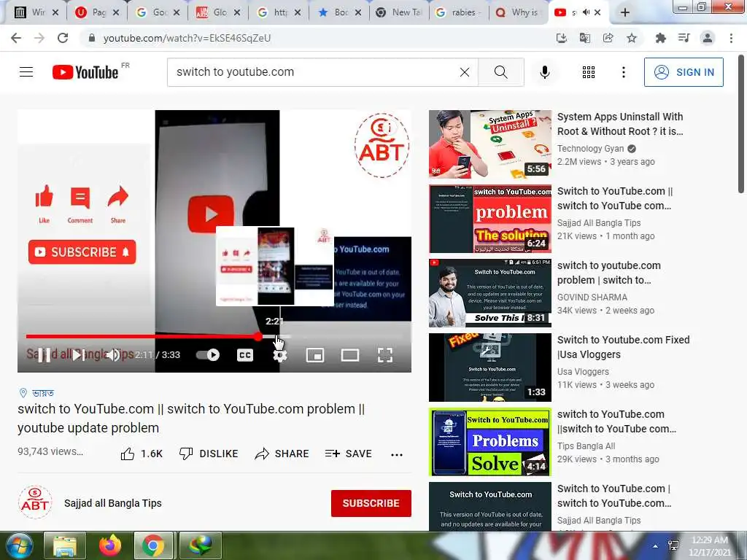The width and height of the screenshot is (747, 560).
Task: Open Sajjad all Bangla Tips channel name
Action: [x=113, y=503]
